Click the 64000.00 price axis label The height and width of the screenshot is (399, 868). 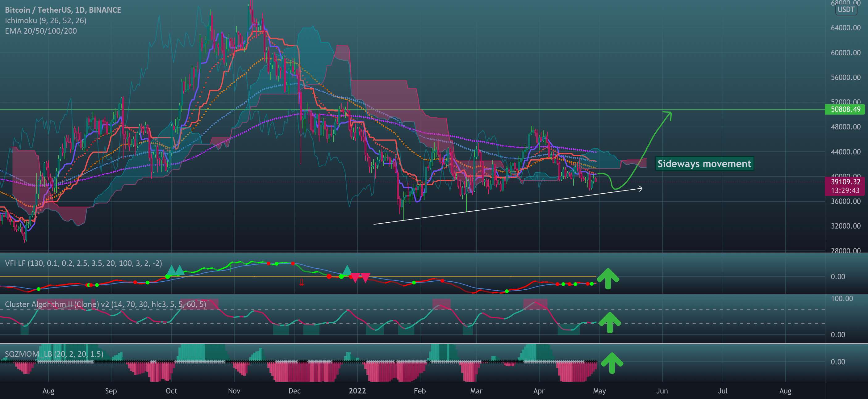(x=845, y=27)
